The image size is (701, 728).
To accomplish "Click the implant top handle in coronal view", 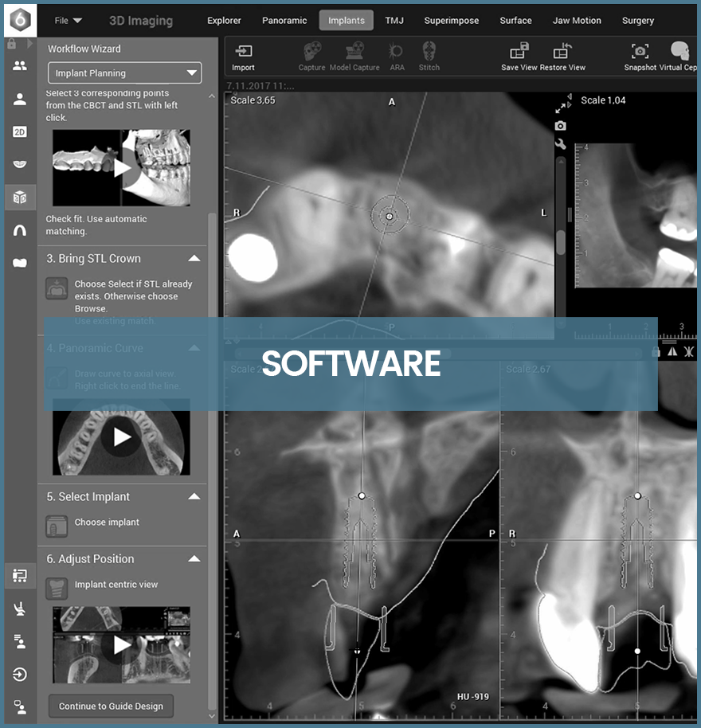I will tap(637, 496).
